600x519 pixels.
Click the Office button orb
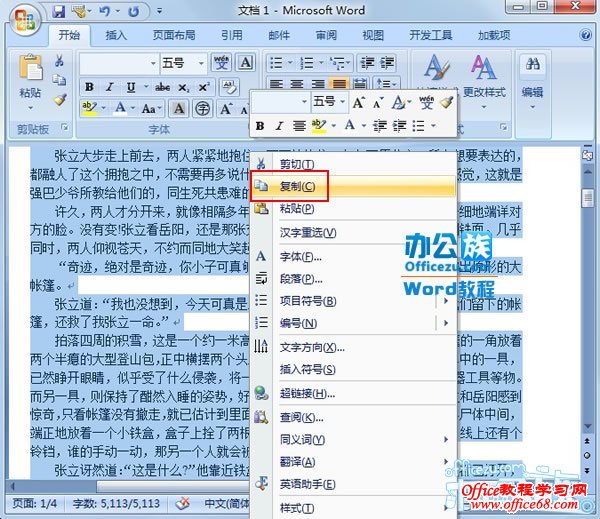click(25, 19)
